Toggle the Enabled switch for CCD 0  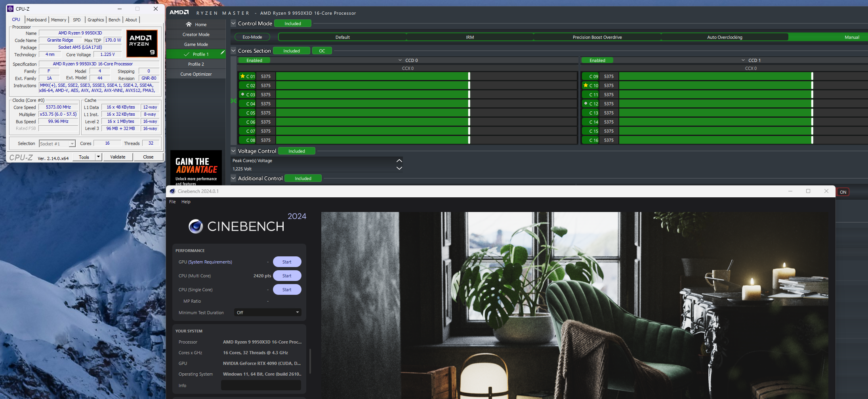[x=254, y=60]
